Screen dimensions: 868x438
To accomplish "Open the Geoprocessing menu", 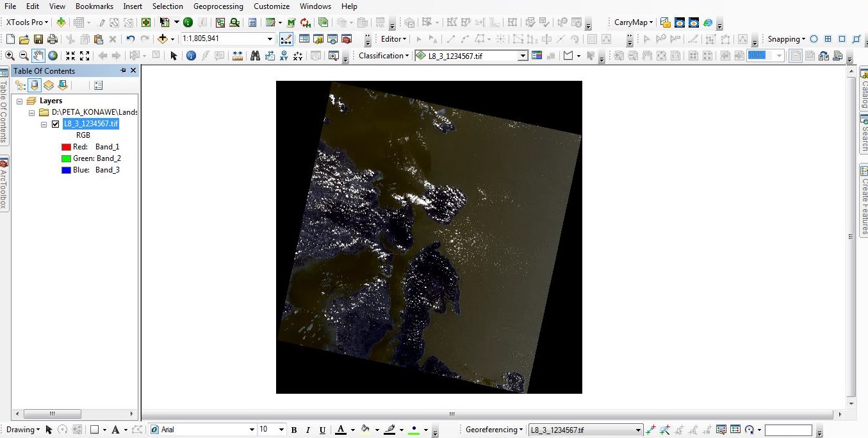I will coord(218,6).
